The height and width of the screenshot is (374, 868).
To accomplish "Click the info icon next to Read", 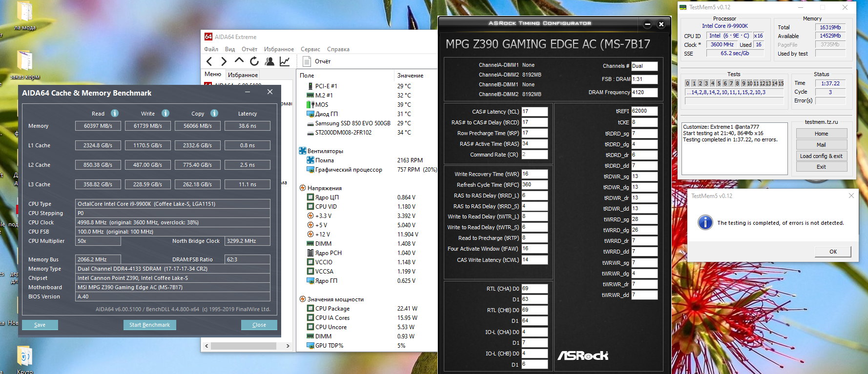I will point(115,113).
